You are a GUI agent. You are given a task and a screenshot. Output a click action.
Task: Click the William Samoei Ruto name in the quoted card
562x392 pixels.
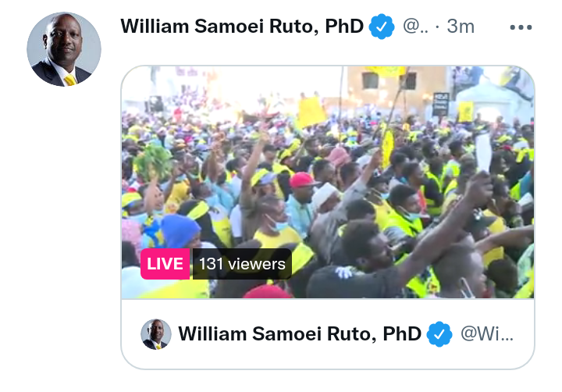[300, 334]
